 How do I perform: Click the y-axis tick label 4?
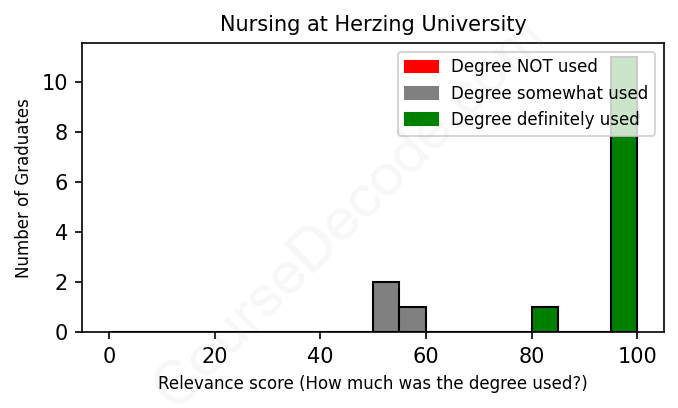pyautogui.click(x=62, y=232)
